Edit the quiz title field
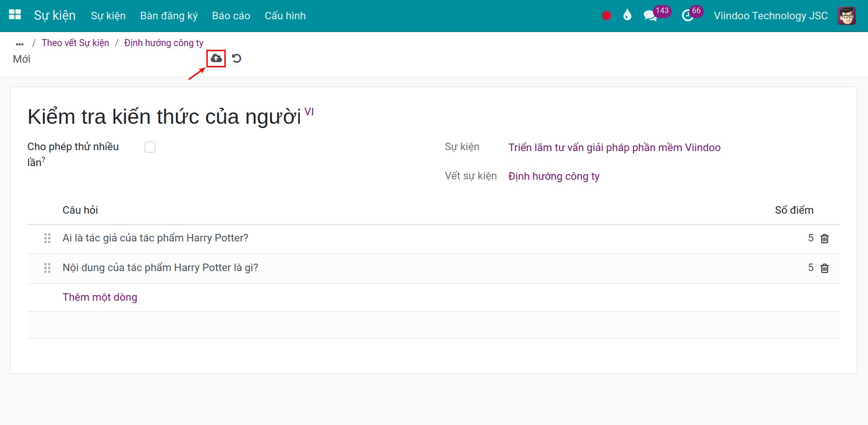 (x=164, y=116)
